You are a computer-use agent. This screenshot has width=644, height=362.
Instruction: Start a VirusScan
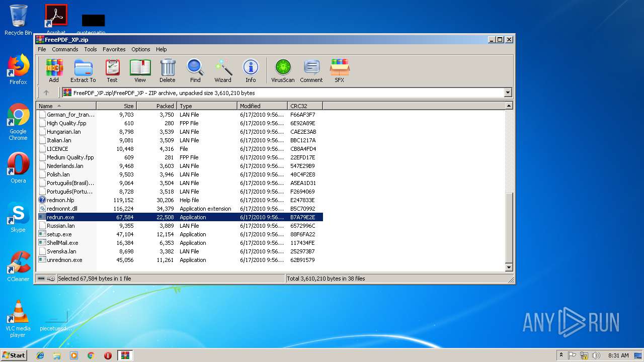[x=283, y=70]
